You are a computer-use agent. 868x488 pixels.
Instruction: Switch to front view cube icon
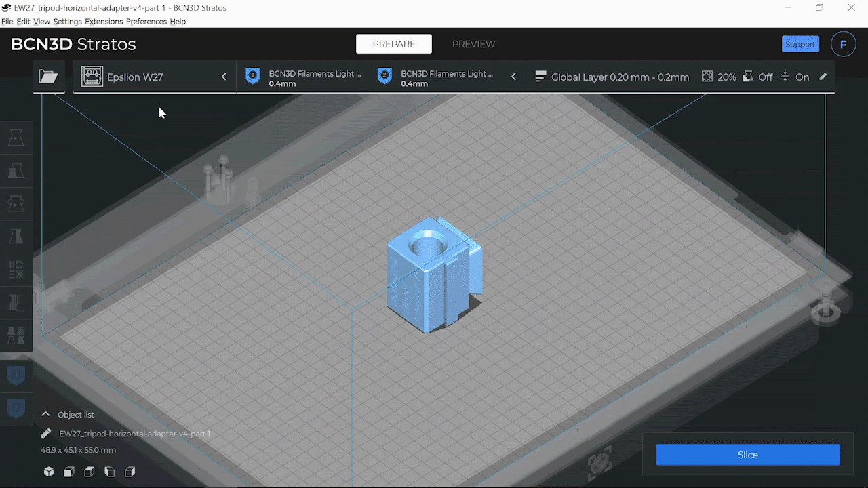[69, 472]
